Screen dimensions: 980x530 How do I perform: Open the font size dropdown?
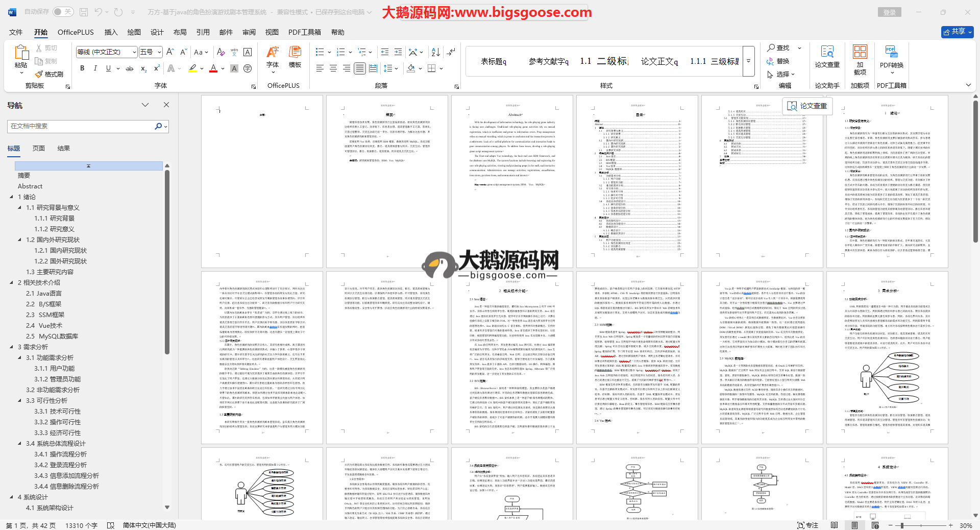click(159, 52)
